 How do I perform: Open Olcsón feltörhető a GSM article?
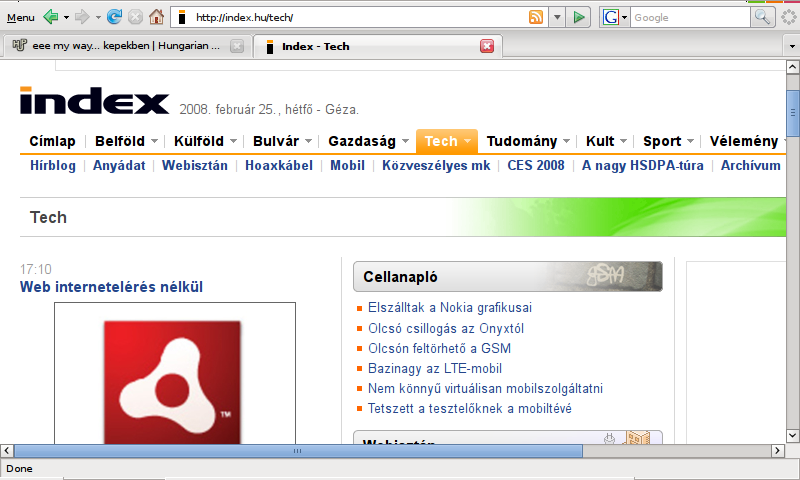[x=439, y=348]
